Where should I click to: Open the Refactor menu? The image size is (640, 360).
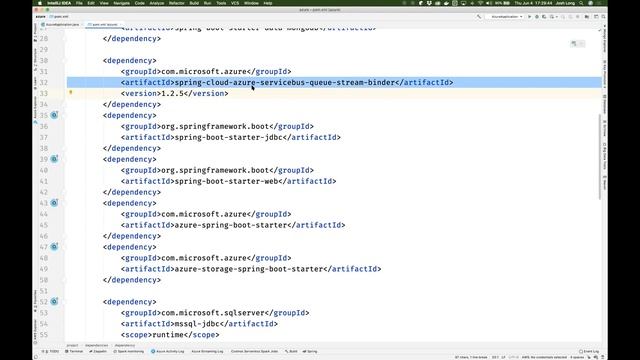pyautogui.click(x=177, y=3)
